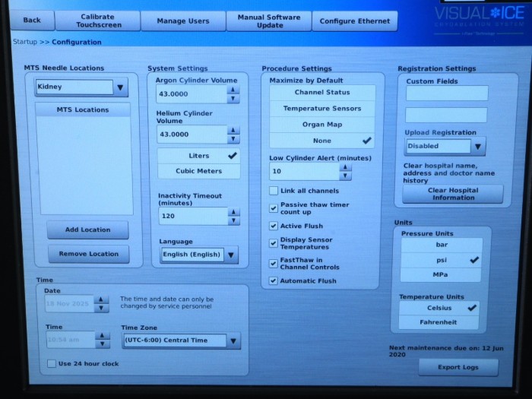Choose Fahrenheit temperature units
The image size is (532, 399).
(439, 322)
